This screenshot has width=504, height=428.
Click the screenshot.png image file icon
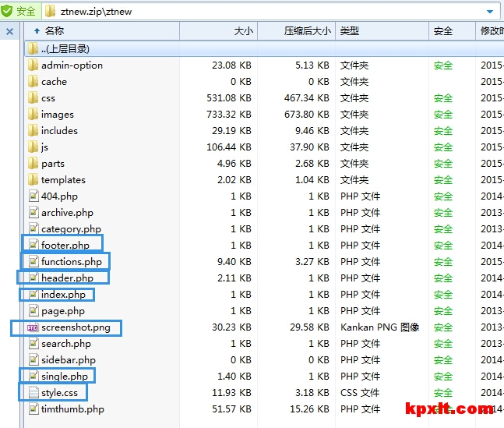(33, 327)
